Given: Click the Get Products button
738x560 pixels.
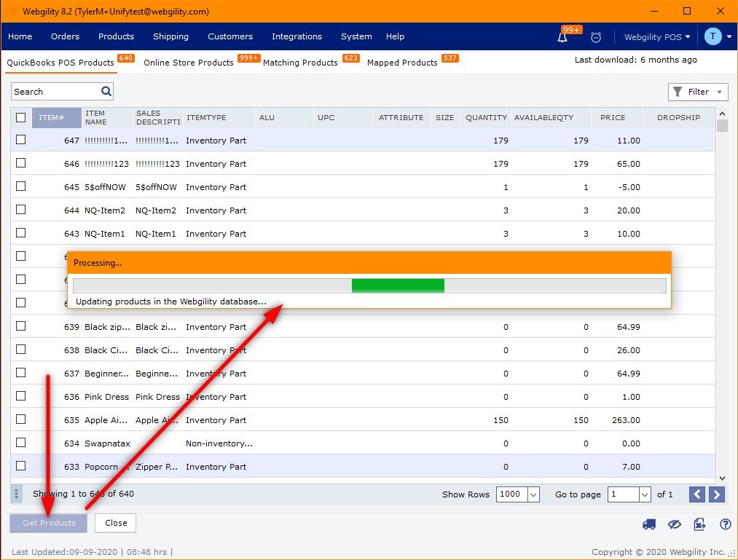Looking at the screenshot, I should point(49,523).
